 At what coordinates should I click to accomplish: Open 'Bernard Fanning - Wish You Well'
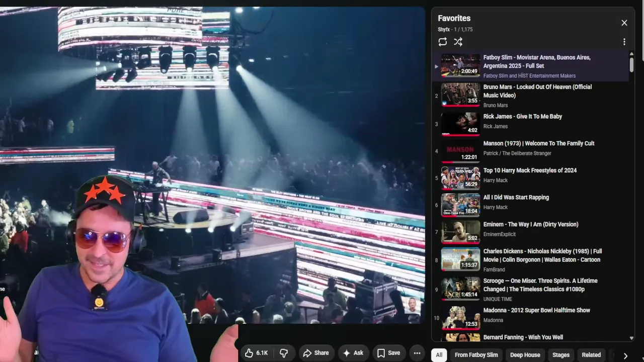pos(523,337)
